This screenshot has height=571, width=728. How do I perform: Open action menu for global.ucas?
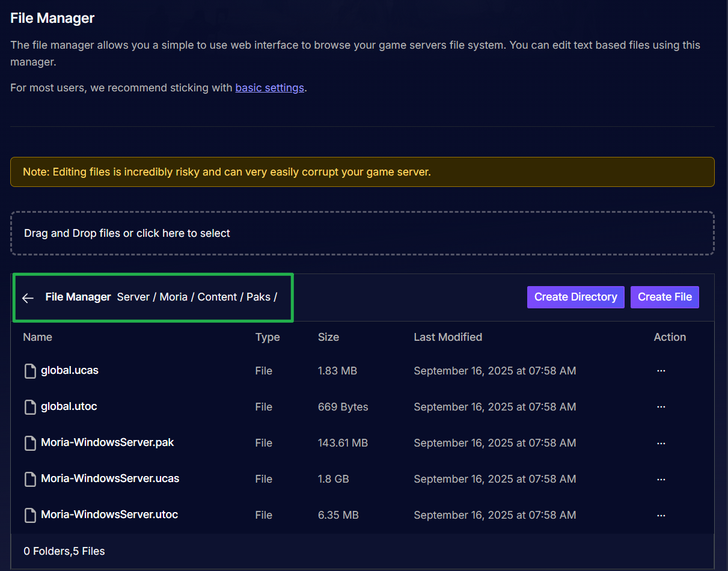tap(661, 371)
